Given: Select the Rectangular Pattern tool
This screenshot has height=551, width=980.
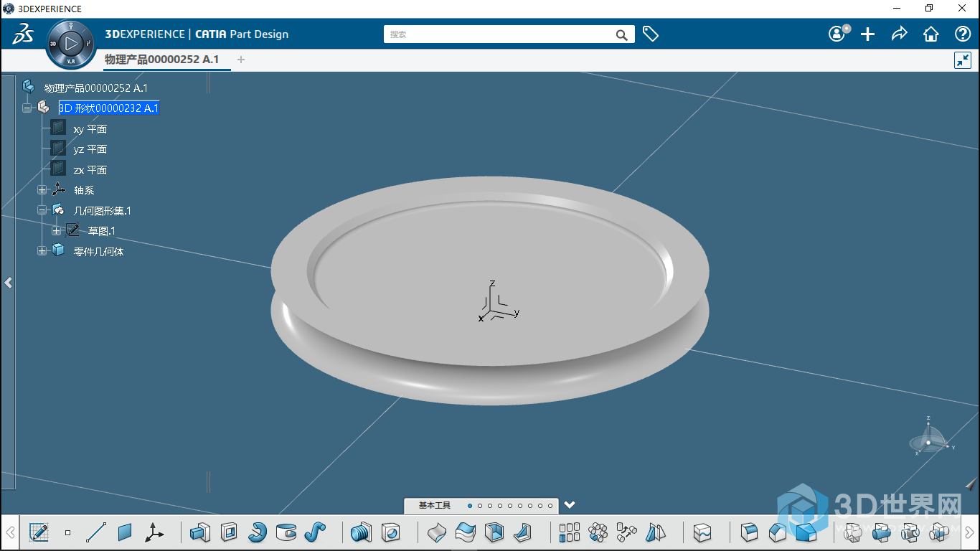Looking at the screenshot, I should tap(569, 532).
